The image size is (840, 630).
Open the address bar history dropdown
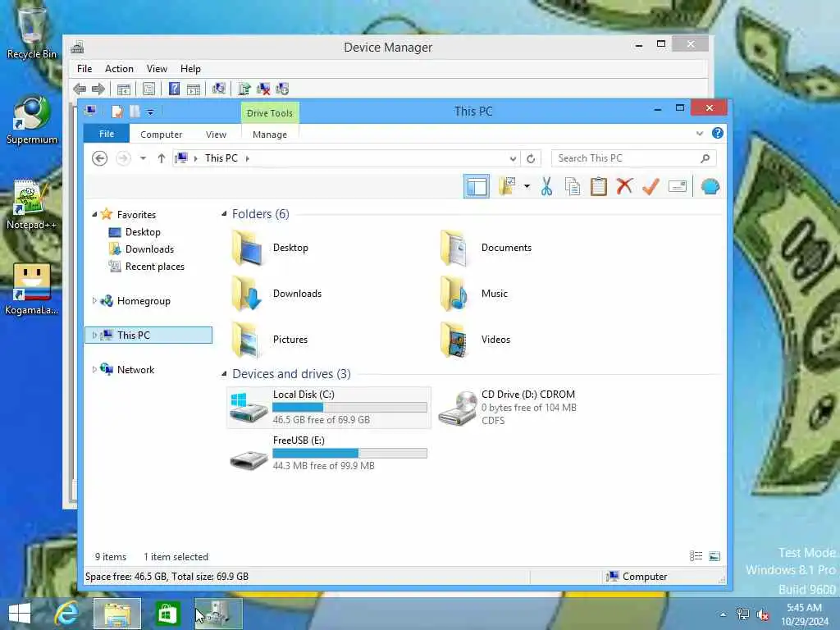coord(513,158)
